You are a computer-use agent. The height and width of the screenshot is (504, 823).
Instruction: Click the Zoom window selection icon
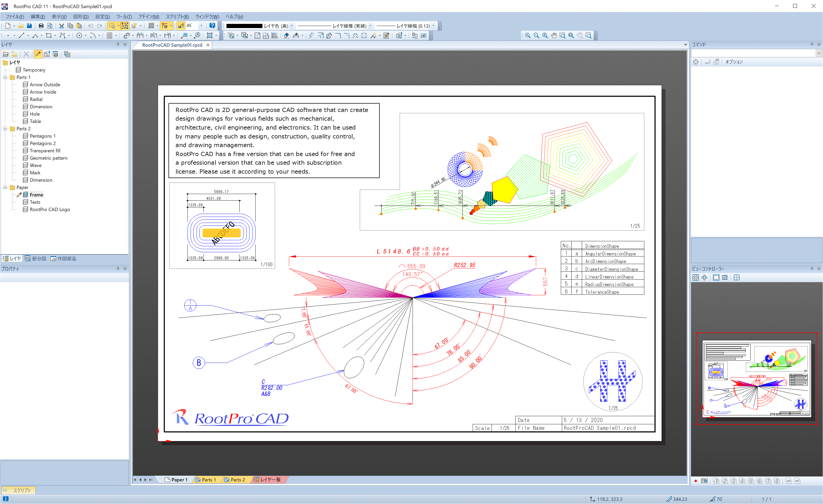pyautogui.click(x=562, y=35)
